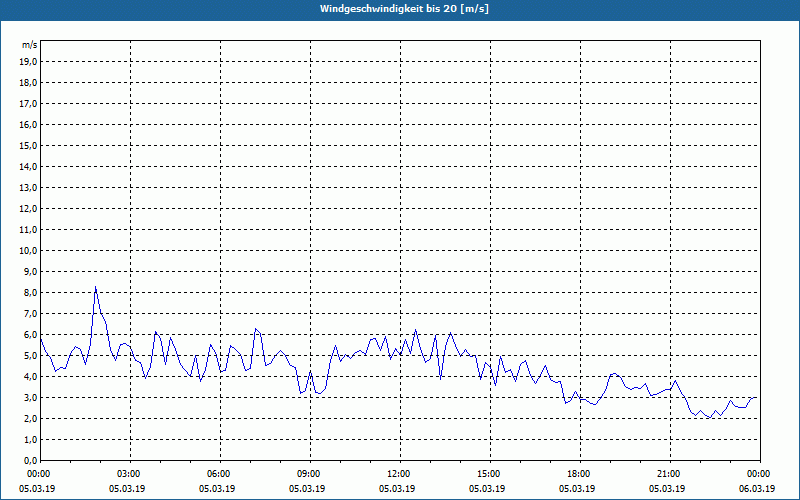Click the 10,0 y-axis value

(x=28, y=251)
